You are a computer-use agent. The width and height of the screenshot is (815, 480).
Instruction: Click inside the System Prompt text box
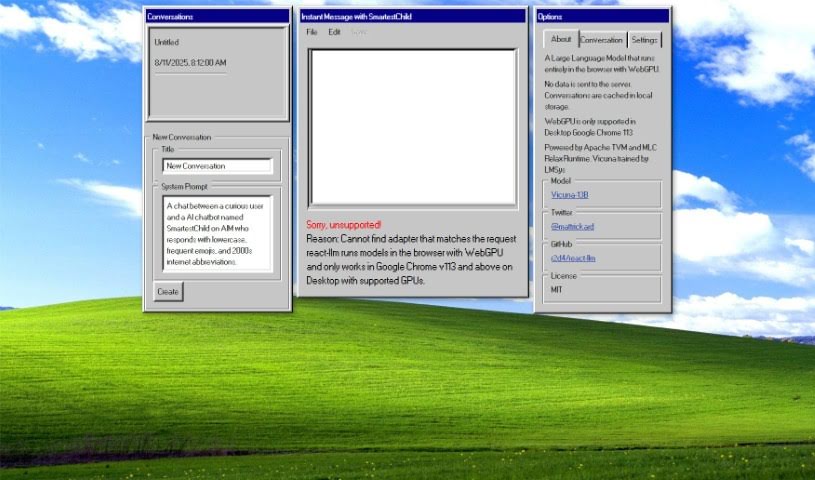point(217,233)
